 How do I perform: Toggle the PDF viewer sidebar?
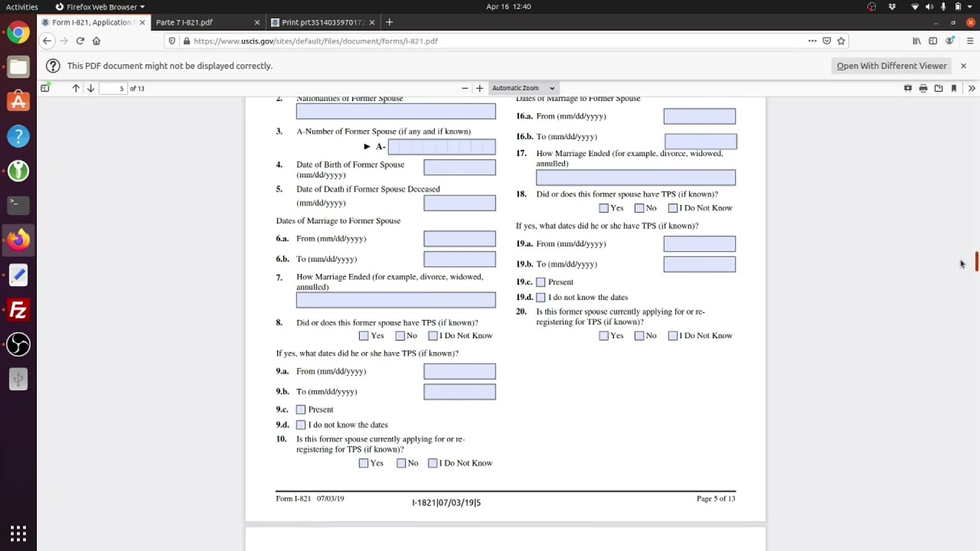(44, 88)
